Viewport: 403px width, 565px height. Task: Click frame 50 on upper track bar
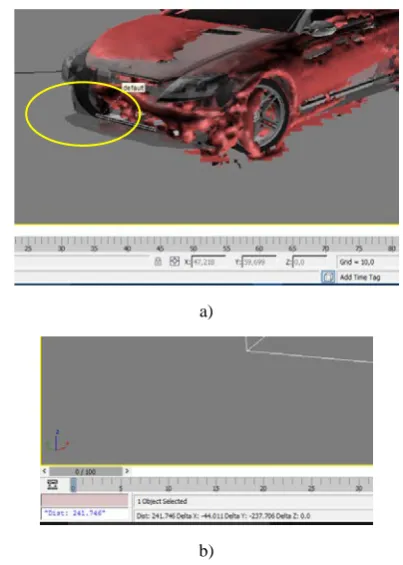(x=193, y=248)
